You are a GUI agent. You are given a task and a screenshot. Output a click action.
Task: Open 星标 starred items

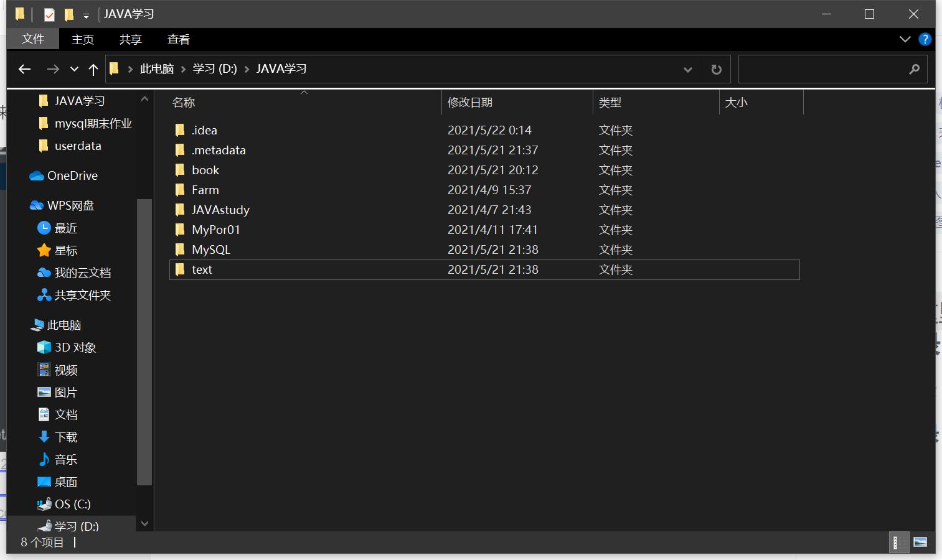coord(66,250)
